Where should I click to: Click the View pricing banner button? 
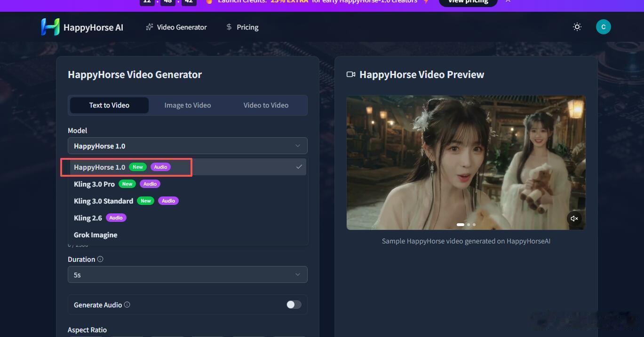(467, 1)
